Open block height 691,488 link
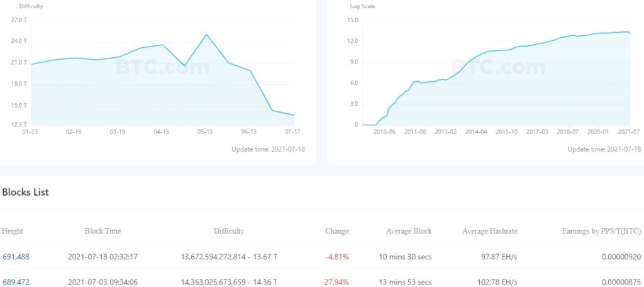This screenshot has height=287, width=644. pos(16,257)
